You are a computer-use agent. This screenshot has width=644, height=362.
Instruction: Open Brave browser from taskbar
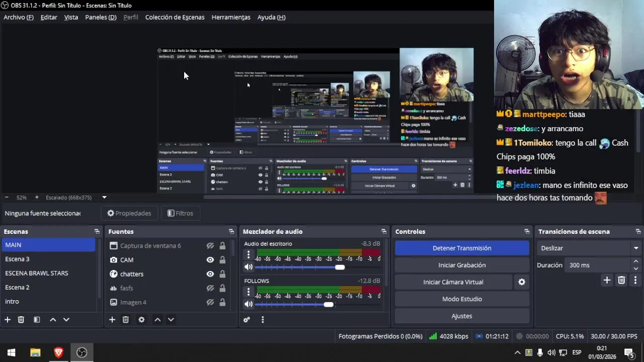coord(58,352)
